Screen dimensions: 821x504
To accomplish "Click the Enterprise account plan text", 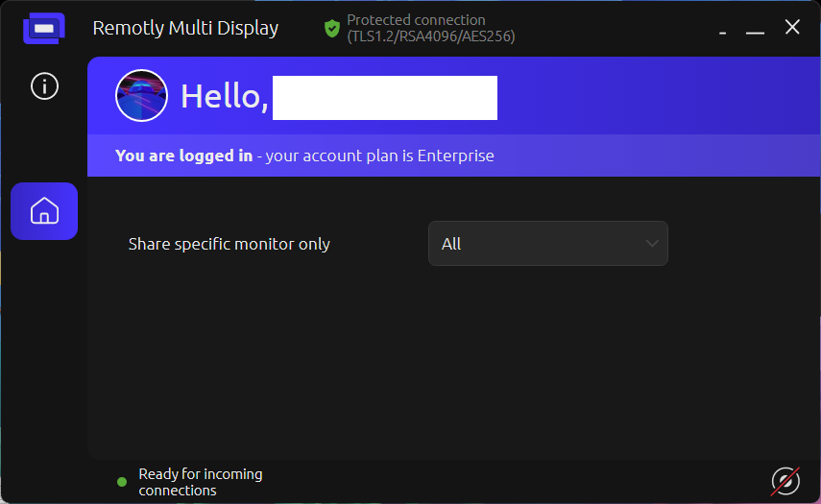I will [x=455, y=156].
